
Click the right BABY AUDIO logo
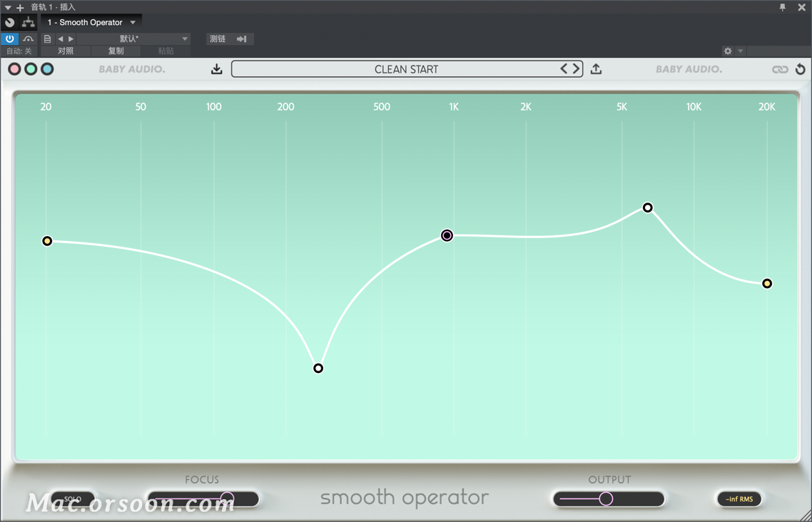(x=689, y=68)
